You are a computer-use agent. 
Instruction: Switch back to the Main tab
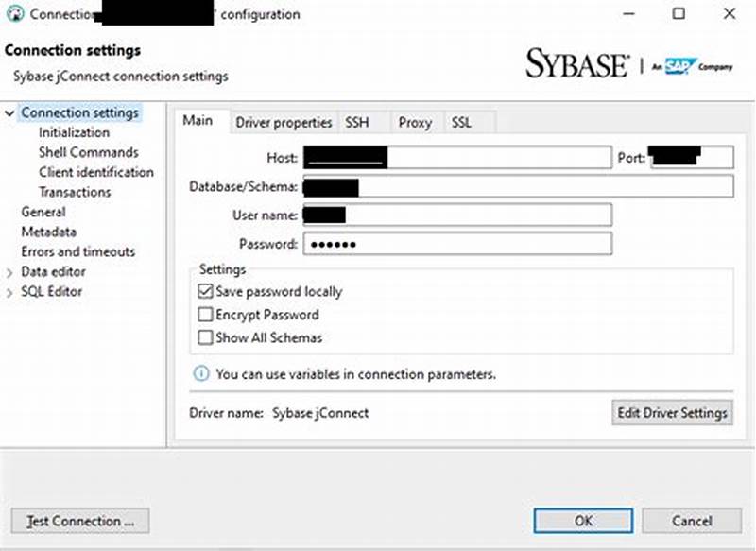pyautogui.click(x=198, y=121)
